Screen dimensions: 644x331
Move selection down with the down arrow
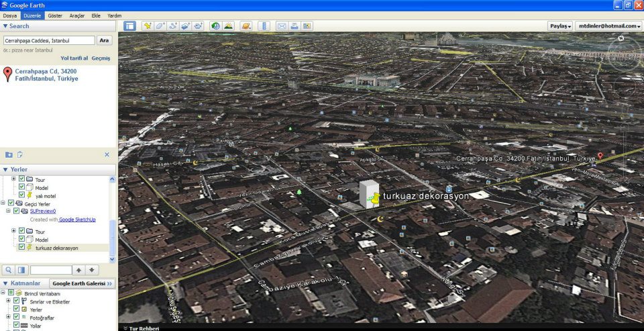point(92,270)
